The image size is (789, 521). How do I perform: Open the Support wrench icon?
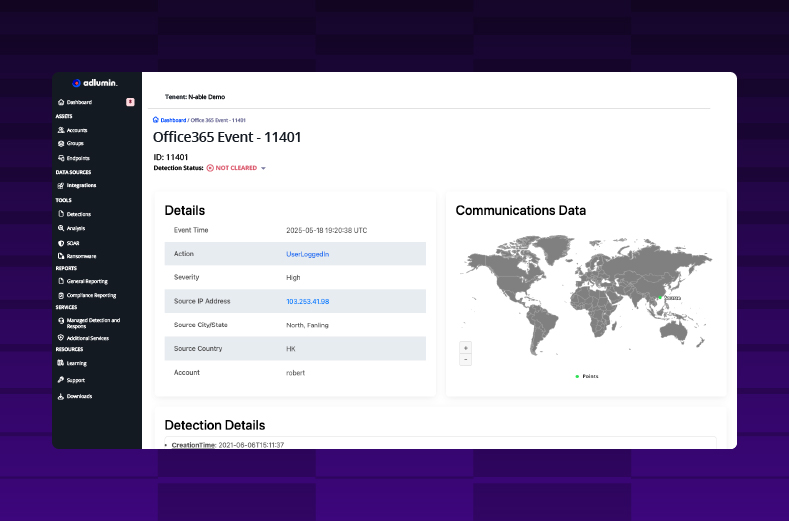[61, 380]
